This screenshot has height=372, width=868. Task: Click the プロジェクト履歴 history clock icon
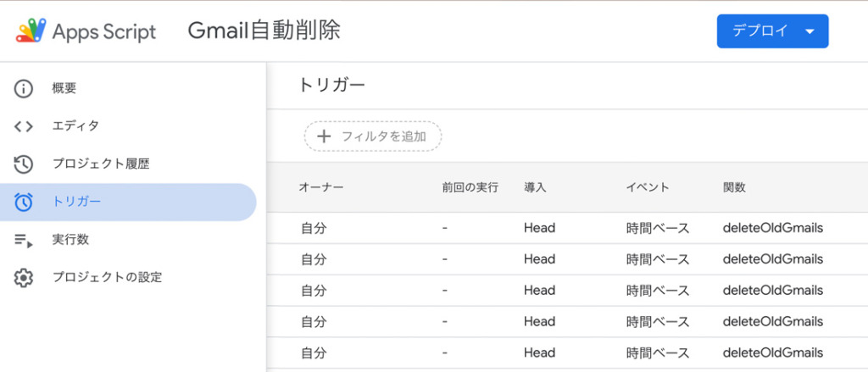[x=23, y=164]
